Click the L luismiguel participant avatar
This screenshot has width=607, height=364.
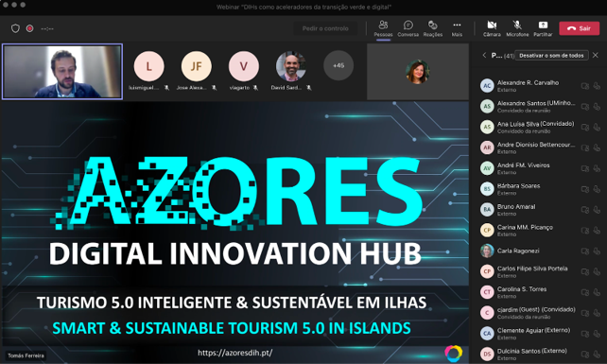(148, 66)
